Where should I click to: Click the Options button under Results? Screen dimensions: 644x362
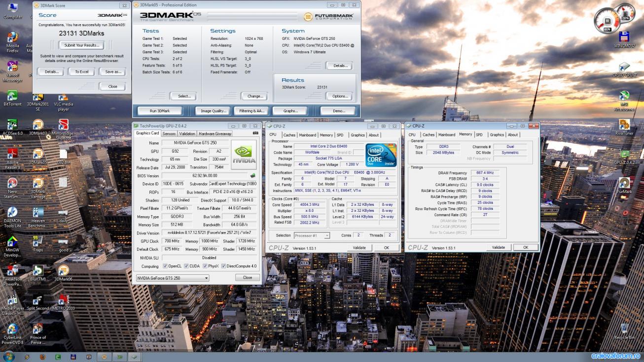340,96
